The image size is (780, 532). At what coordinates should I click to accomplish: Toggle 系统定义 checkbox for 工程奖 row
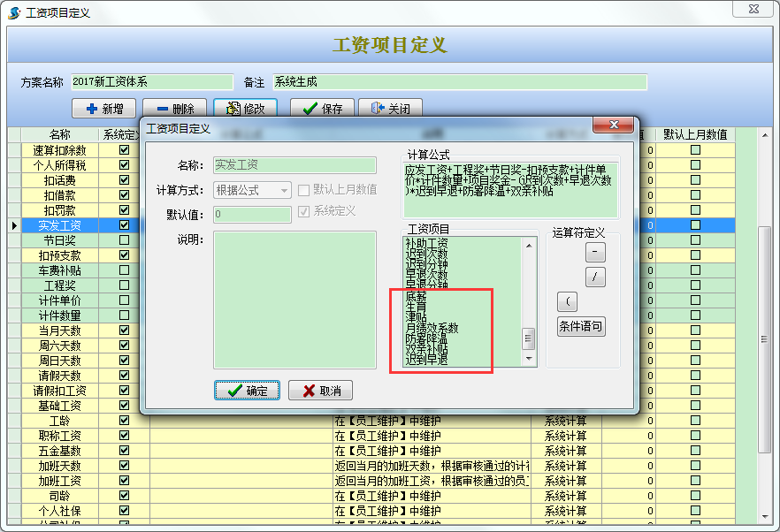pos(125,285)
